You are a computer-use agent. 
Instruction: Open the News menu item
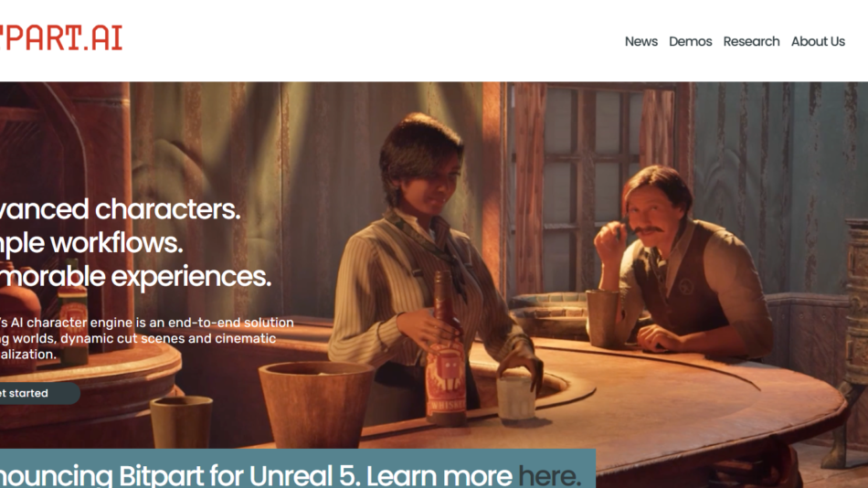pyautogui.click(x=641, y=41)
